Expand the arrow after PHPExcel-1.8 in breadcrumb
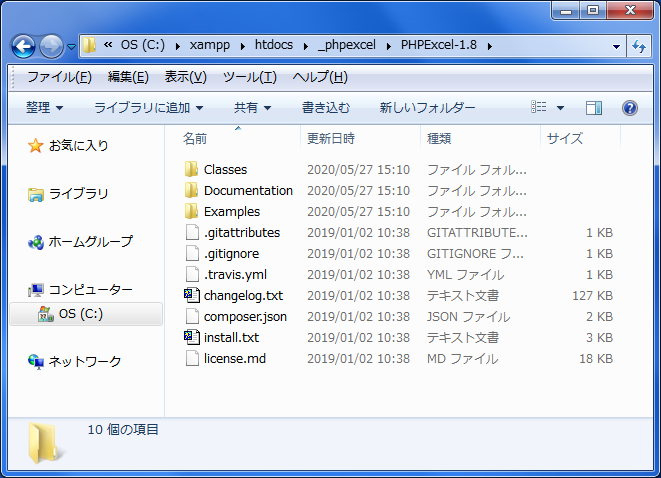Viewport: 661px width, 478px height. pos(489,46)
